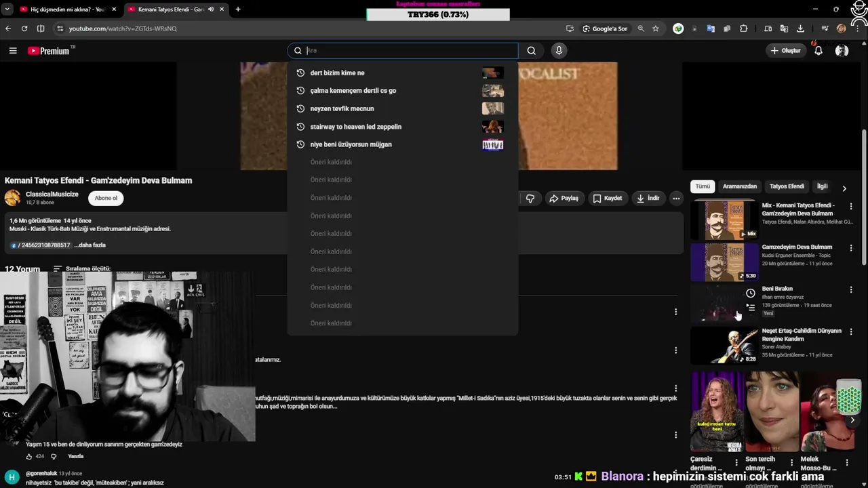The image size is (868, 488).
Task: Click the Oluştur create button
Action: 785,51
